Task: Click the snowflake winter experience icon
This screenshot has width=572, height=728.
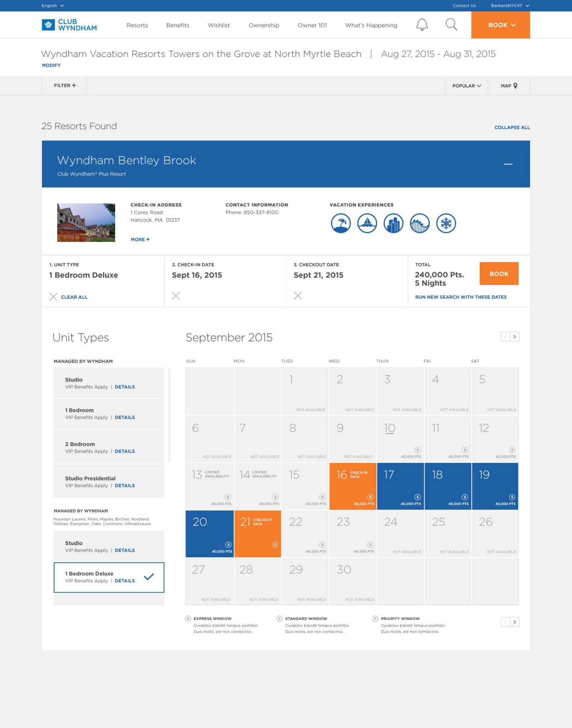Action: click(x=446, y=223)
